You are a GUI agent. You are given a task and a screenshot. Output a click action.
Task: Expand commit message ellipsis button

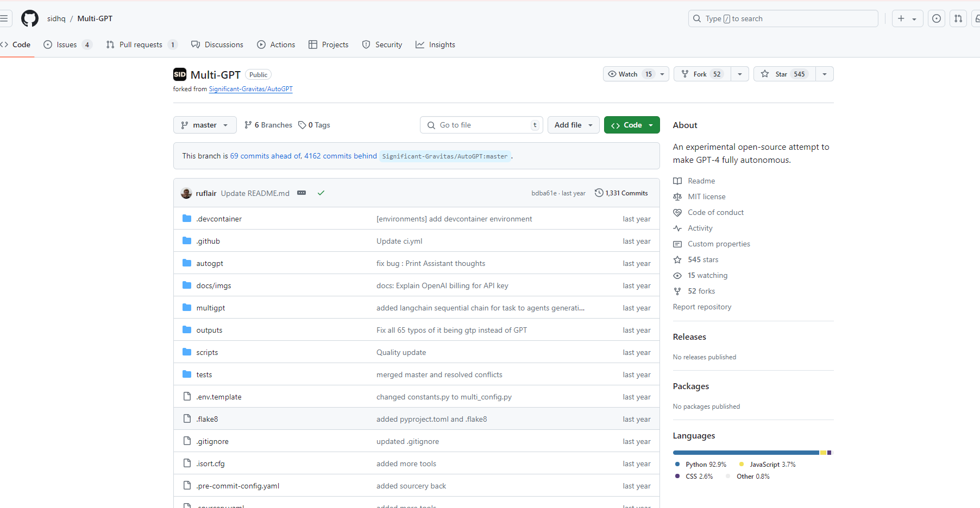click(x=301, y=193)
